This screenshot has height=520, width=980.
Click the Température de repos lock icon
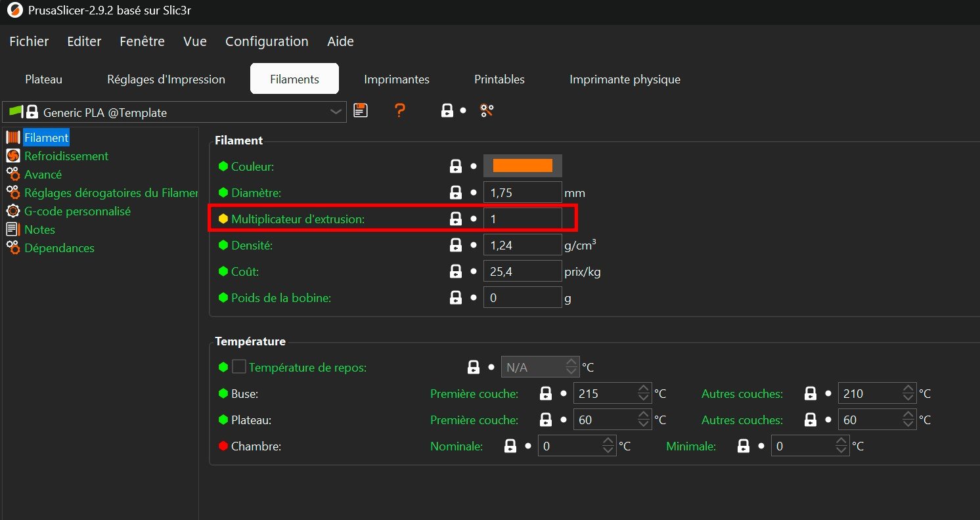[474, 367]
